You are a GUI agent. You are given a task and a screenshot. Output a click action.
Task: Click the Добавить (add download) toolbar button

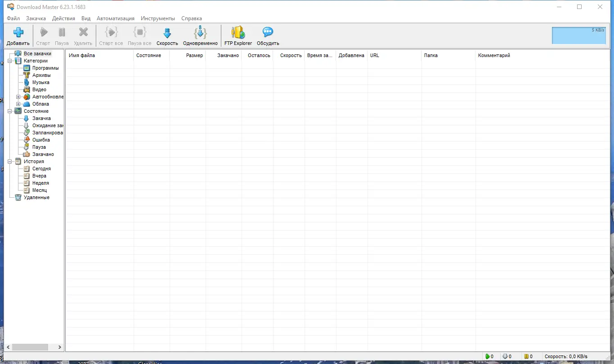[18, 36]
